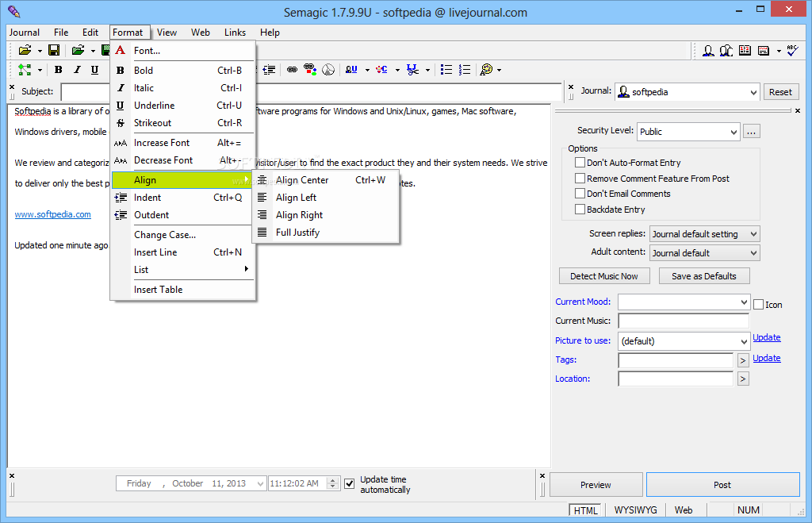
Task: Open the www.softpedia.com link
Action: [x=53, y=214]
